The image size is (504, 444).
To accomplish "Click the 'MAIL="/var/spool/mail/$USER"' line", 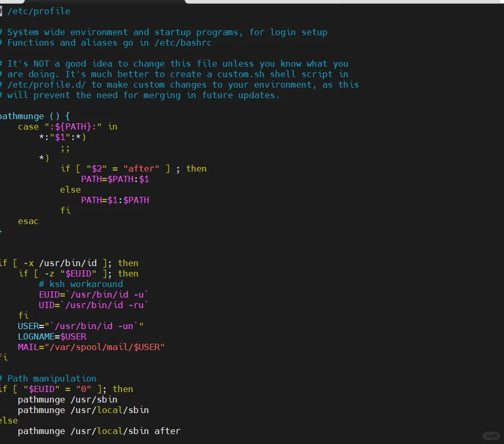I will point(91,347).
